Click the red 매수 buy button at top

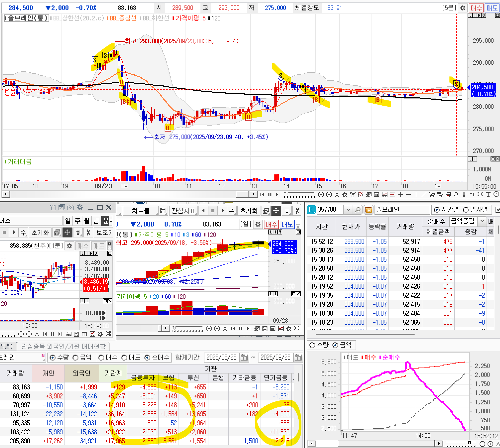[x=476, y=8]
